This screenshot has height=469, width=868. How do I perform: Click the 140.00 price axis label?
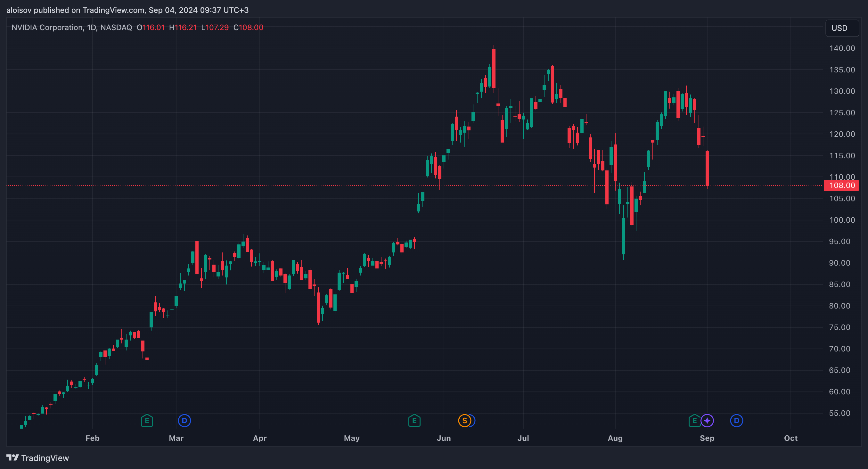[x=842, y=48]
